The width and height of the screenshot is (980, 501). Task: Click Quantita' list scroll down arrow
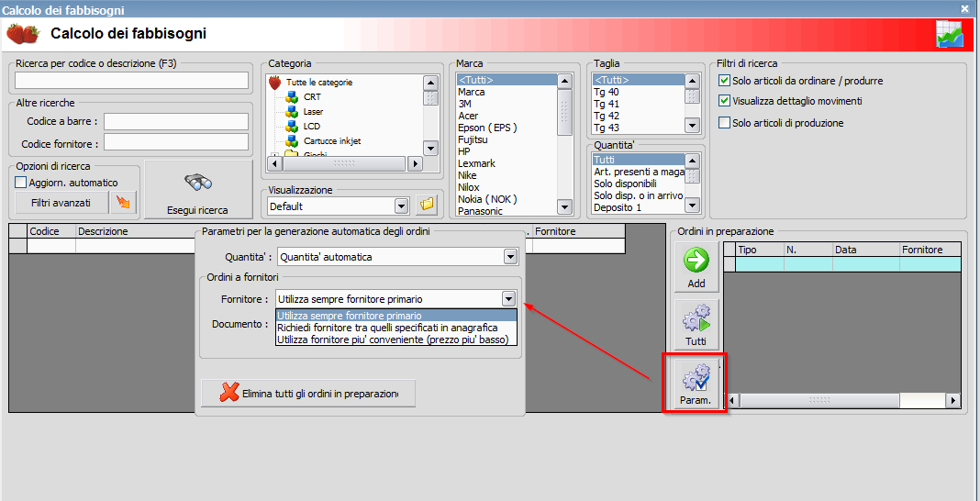[x=693, y=205]
